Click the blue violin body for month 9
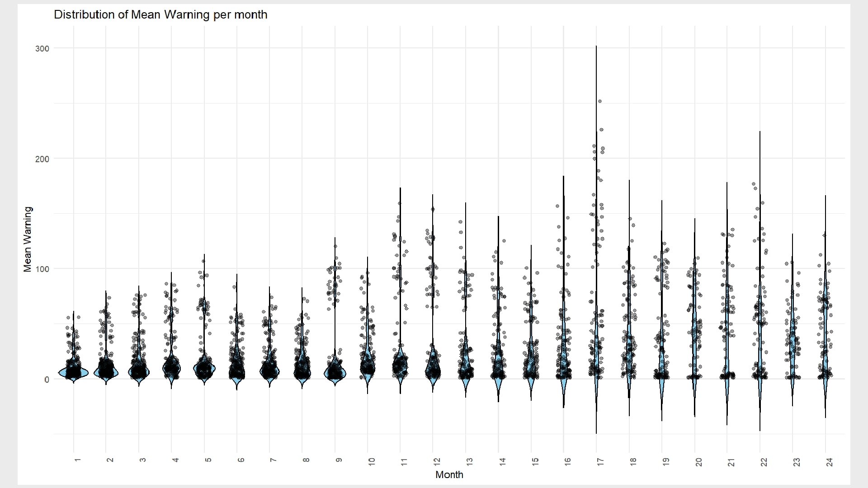 tap(335, 373)
